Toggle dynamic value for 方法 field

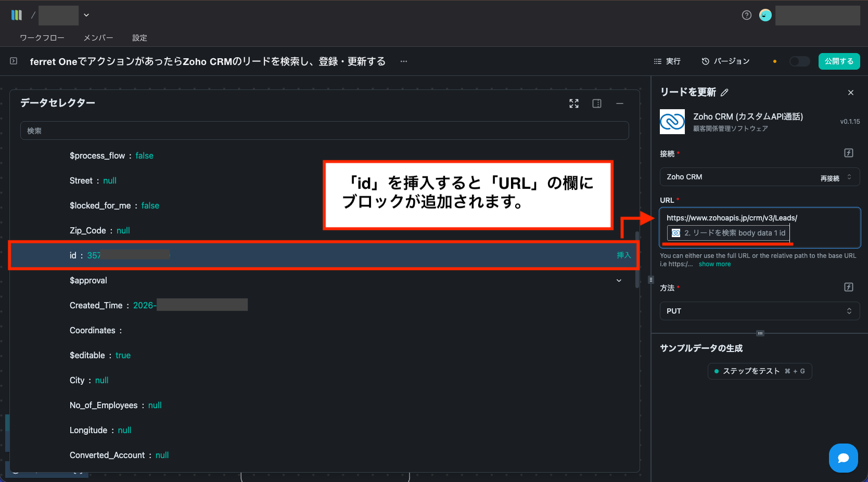849,287
